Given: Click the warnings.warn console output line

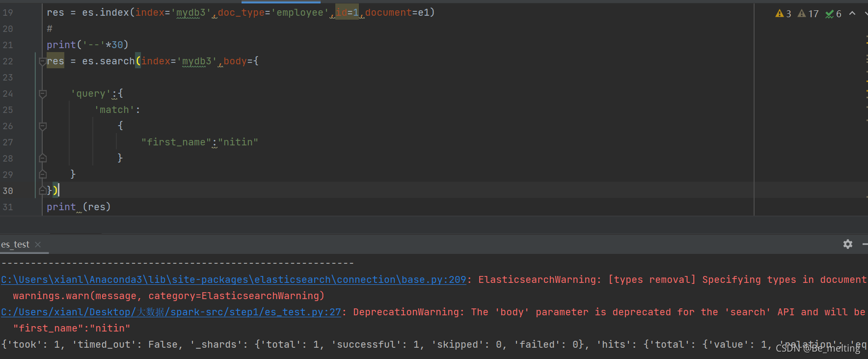Looking at the screenshot, I should point(168,296).
